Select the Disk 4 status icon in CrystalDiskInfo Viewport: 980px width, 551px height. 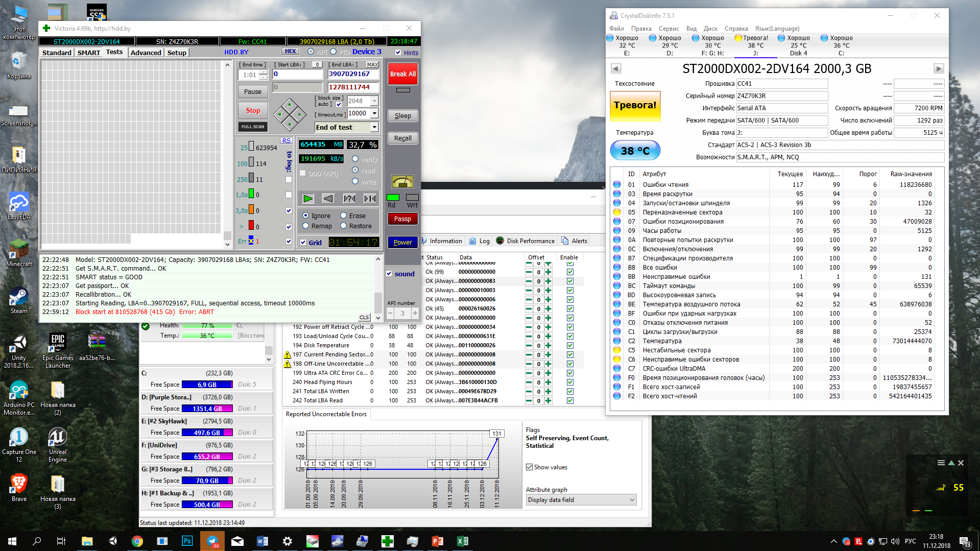coord(781,38)
